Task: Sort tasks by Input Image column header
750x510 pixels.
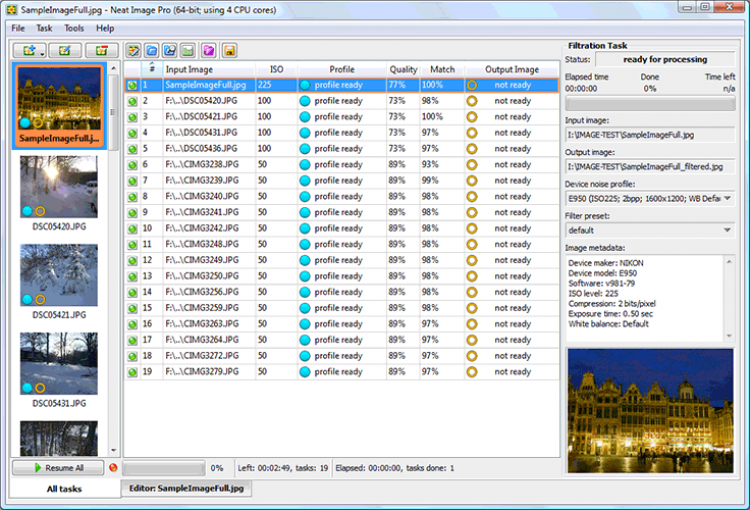Action: coord(209,69)
